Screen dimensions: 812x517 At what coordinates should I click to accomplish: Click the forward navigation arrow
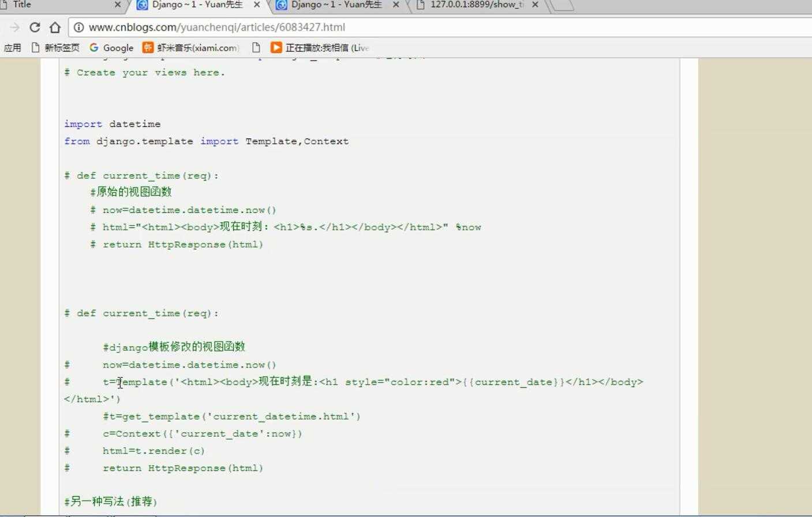(14, 27)
